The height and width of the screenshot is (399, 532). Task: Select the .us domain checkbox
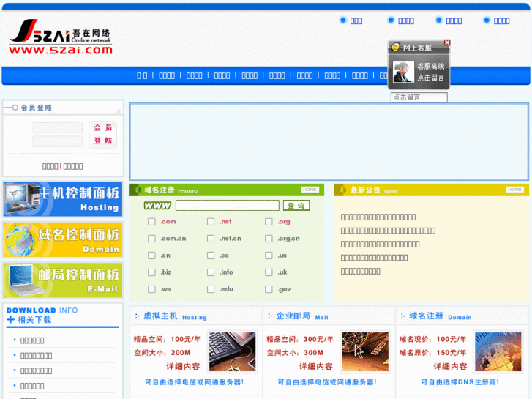pyautogui.click(x=269, y=256)
